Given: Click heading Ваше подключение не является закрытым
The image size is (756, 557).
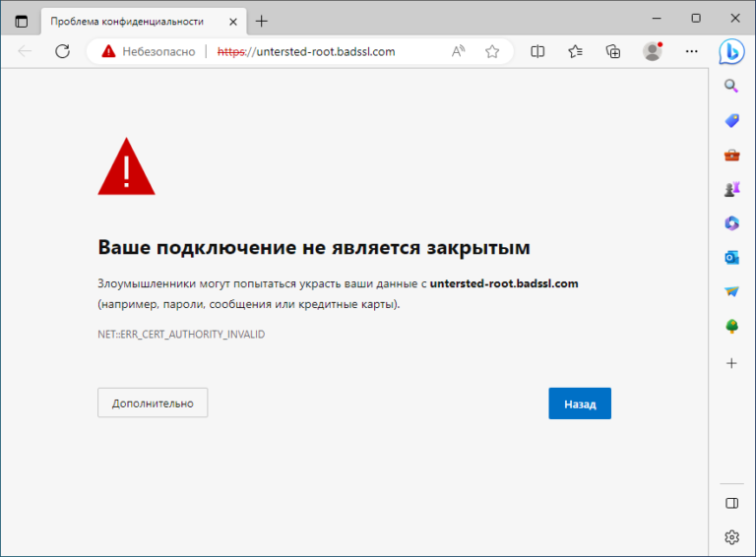Looking at the screenshot, I should coord(314,247).
